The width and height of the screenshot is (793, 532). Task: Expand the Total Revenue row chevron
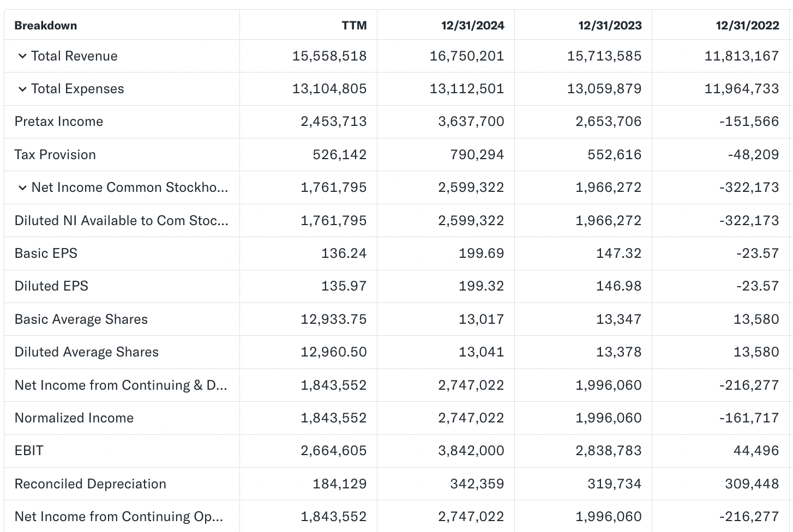click(x=22, y=56)
